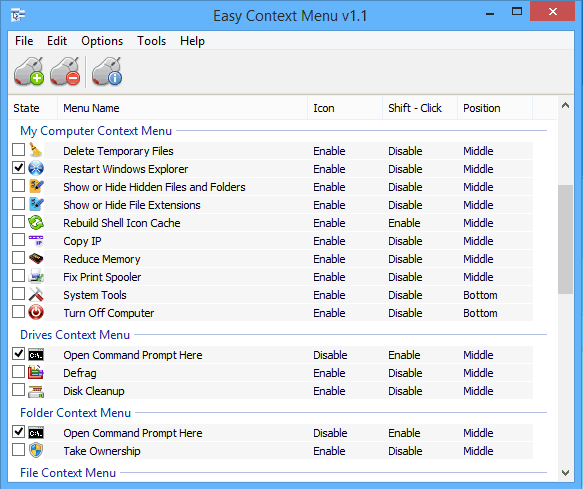Collapse the Drives Context Menu group
The height and width of the screenshot is (489, 583).
click(x=75, y=335)
